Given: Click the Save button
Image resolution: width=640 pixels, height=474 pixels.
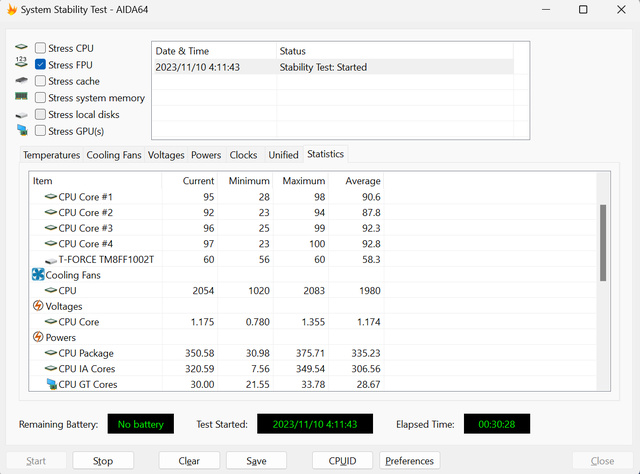Looking at the screenshot, I should coord(256,461).
